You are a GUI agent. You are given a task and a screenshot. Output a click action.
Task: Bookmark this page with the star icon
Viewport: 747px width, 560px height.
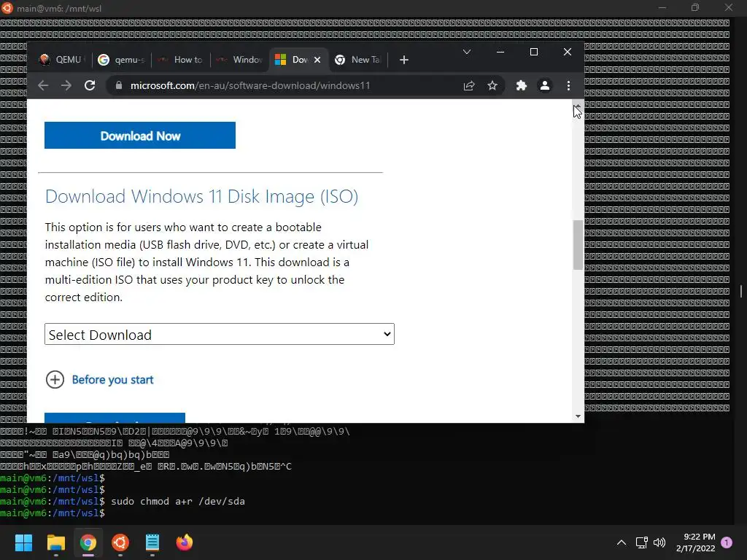tap(492, 86)
